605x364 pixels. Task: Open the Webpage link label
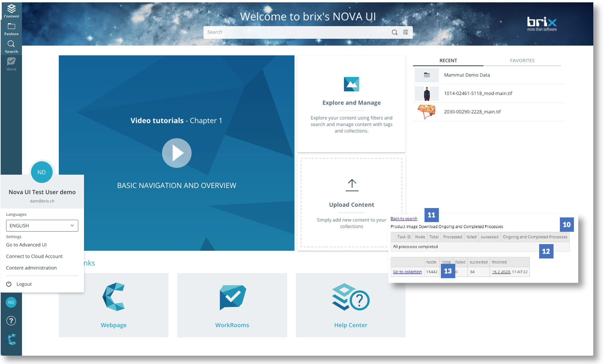[x=114, y=325]
